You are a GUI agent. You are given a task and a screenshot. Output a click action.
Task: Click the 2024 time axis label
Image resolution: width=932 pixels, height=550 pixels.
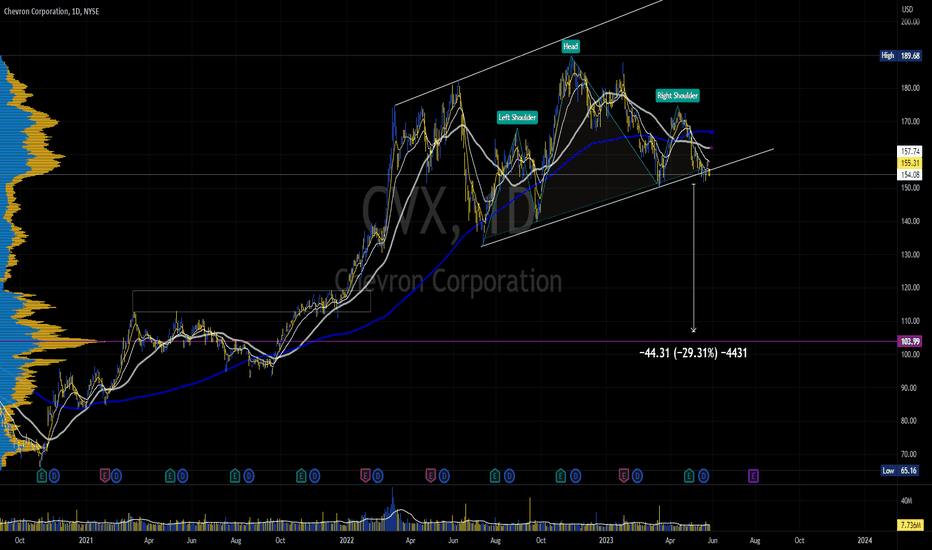tap(865, 540)
